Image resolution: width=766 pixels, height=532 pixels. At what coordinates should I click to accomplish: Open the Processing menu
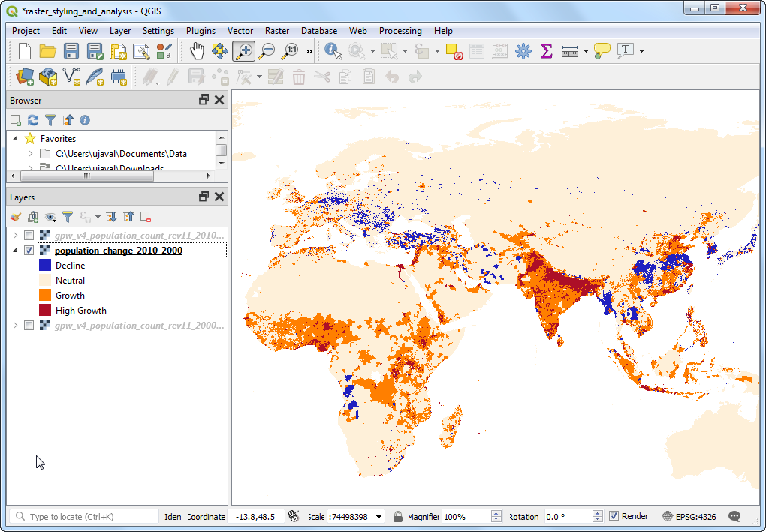pos(400,31)
